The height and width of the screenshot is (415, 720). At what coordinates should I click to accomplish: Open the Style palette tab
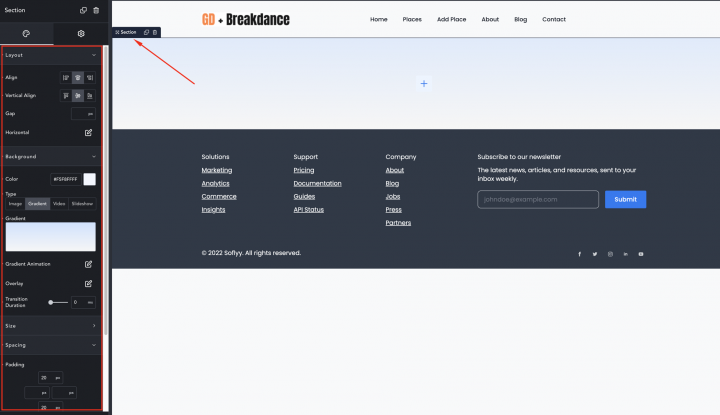click(26, 33)
